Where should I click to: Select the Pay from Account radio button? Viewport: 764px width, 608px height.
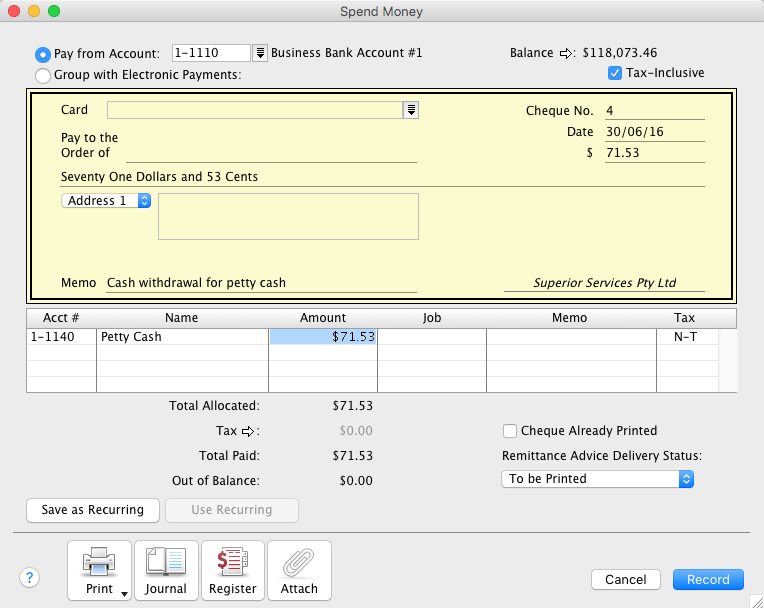click(43, 54)
